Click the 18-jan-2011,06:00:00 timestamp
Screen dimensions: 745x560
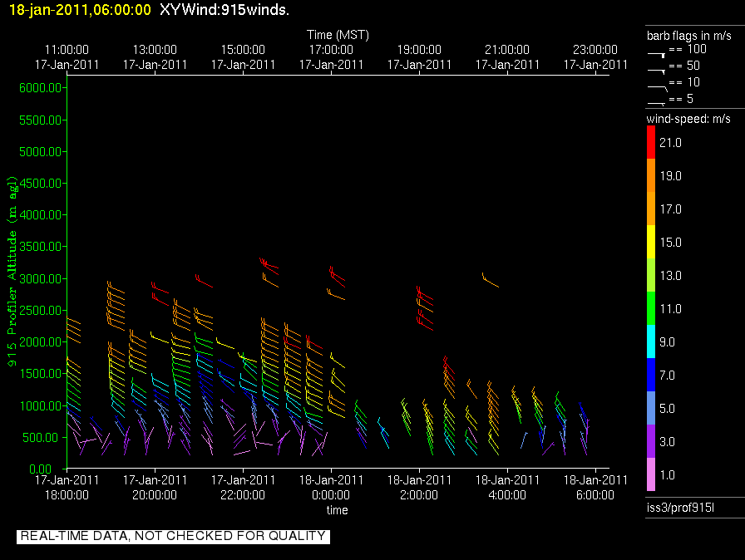(80, 9)
